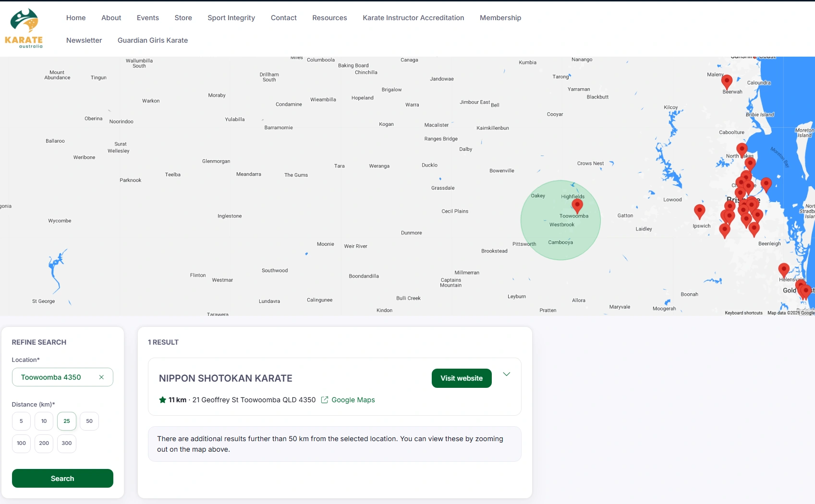This screenshot has width=815, height=504.
Task: Choose the 50 km distance option
Action: 89,421
